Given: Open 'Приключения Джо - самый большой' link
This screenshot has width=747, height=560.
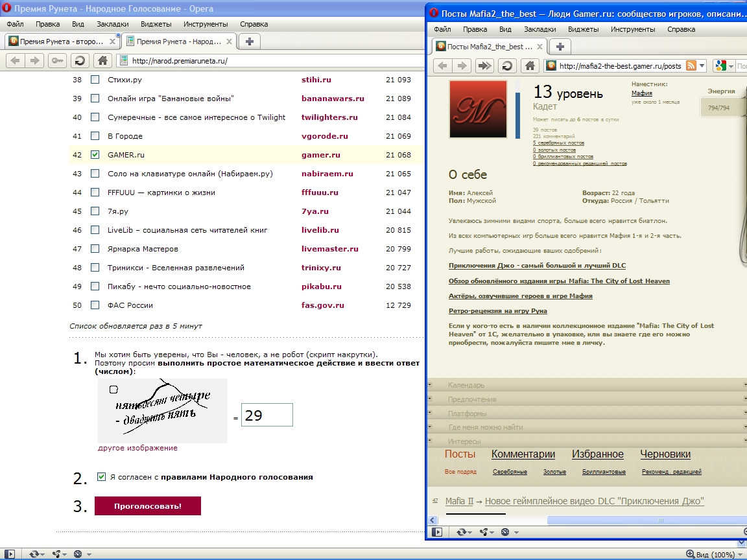Looking at the screenshot, I should 537,265.
